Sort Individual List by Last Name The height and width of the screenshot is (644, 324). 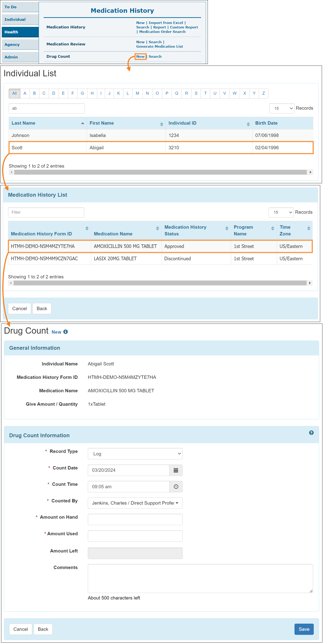[48, 123]
